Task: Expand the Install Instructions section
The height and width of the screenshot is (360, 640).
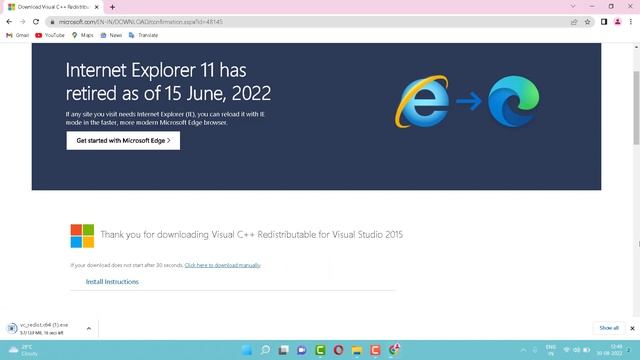Action: click(112, 282)
